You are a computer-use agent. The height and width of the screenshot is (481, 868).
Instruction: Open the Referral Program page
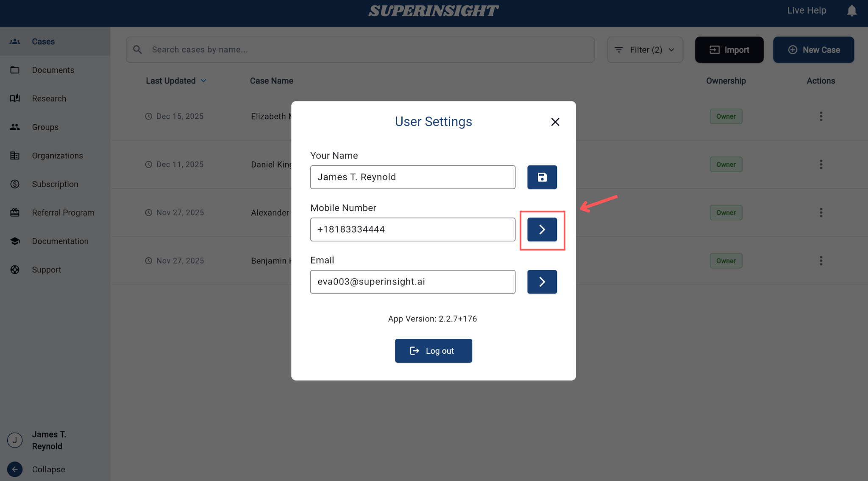(63, 213)
